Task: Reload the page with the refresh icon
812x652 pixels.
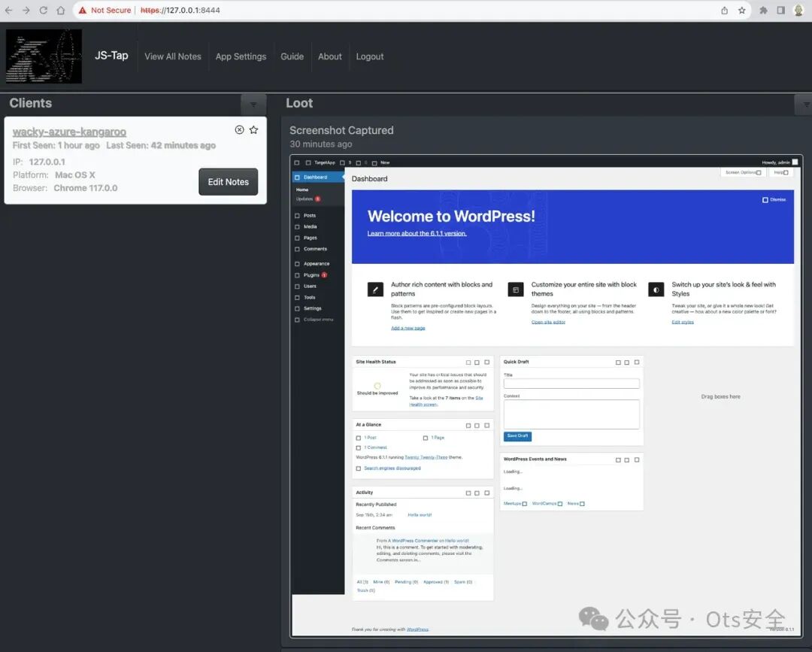Action: pos(44,11)
